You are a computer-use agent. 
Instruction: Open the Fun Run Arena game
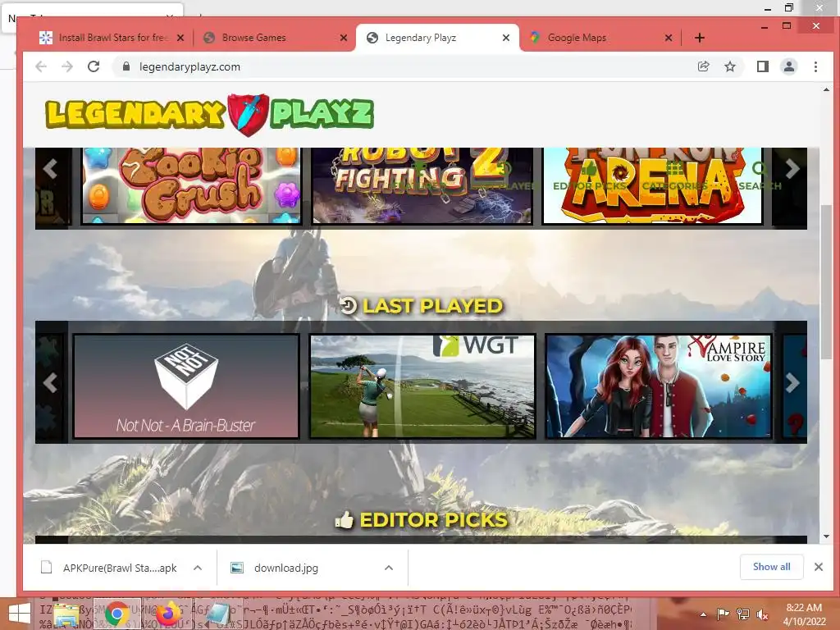[652, 185]
